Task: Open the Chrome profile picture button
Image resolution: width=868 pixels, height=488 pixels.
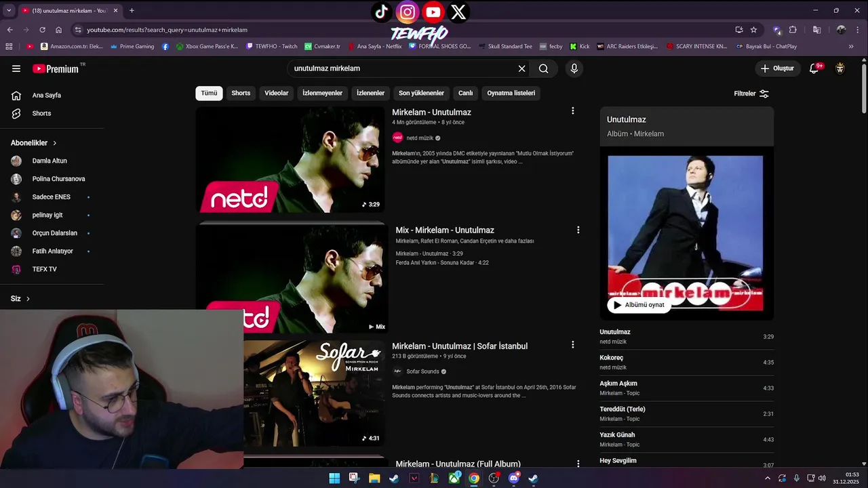Action: point(841,30)
